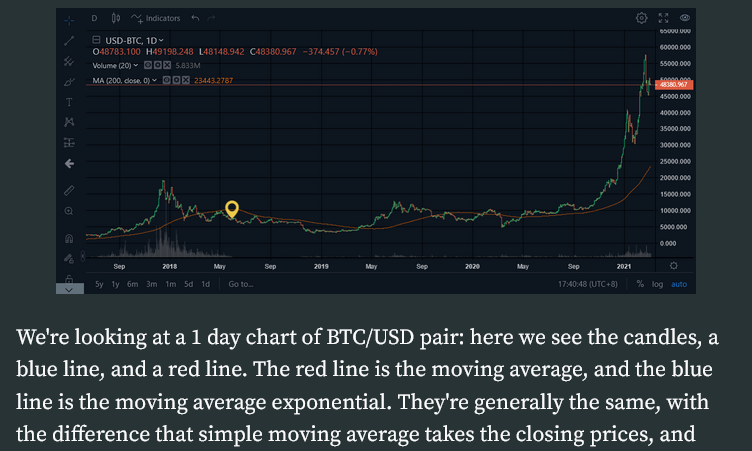Choose the text annotation tool
This screenshot has height=451, width=752.
[69, 102]
